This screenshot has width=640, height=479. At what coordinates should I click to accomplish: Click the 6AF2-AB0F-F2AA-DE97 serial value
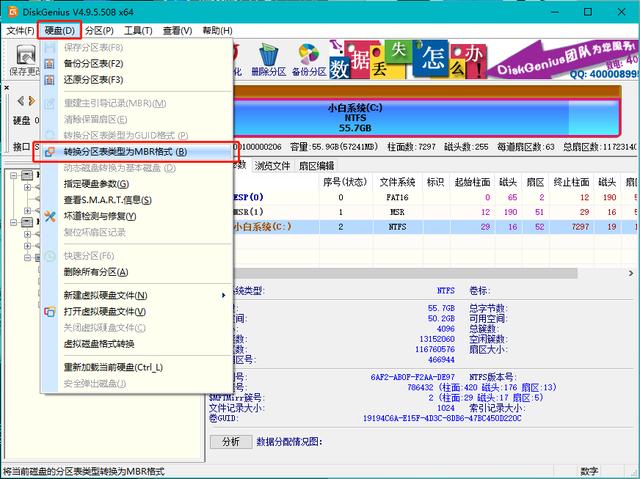(412, 377)
